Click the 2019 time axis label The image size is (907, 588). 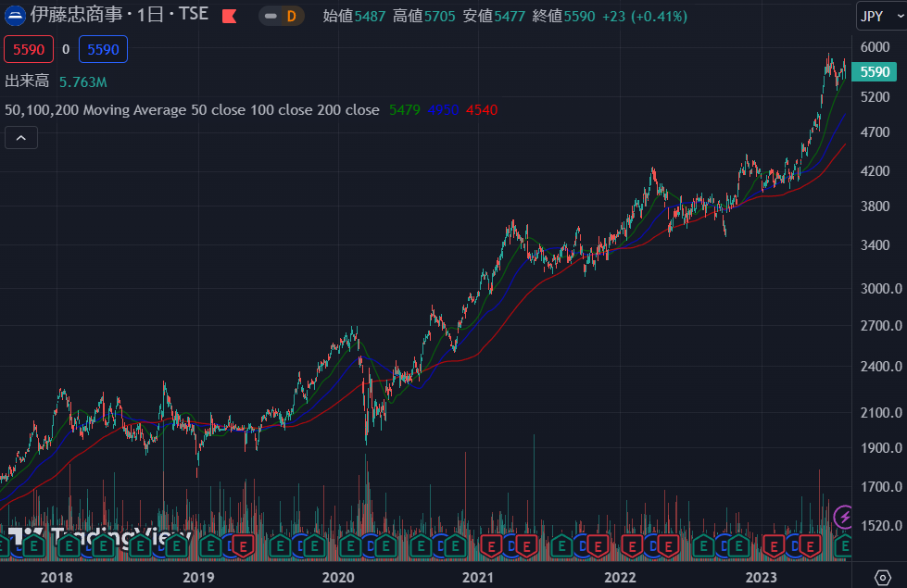pos(198,577)
